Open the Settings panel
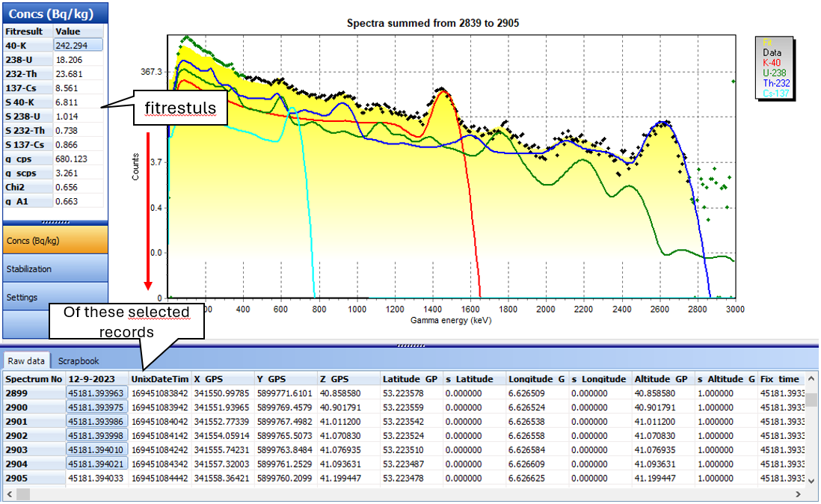This screenshot has height=504, width=821. 55,297
